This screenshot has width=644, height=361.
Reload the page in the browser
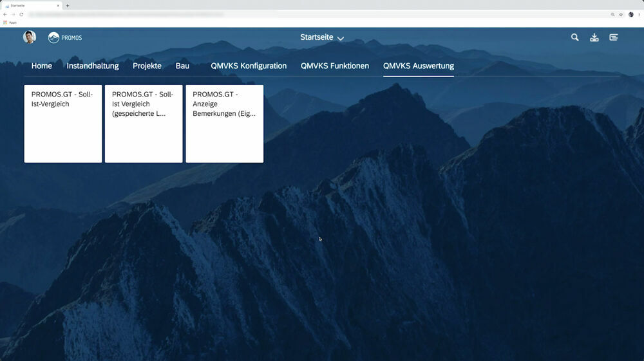click(21, 14)
